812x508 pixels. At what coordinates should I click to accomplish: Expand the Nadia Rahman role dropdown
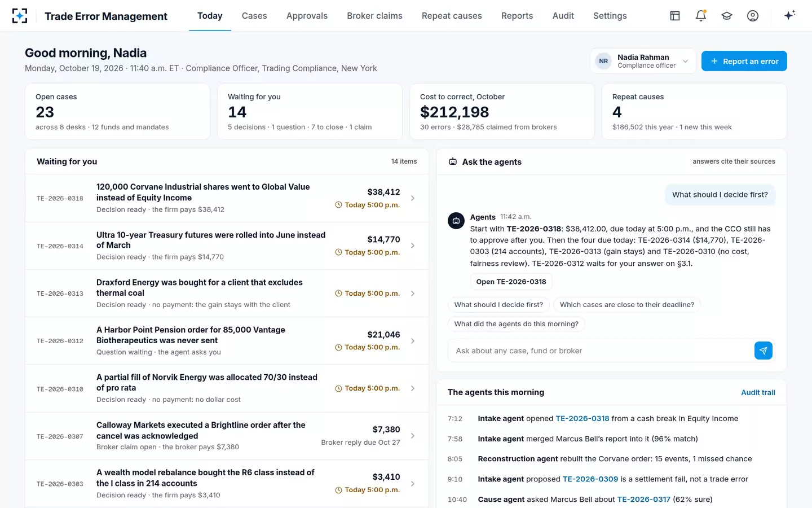pos(685,61)
